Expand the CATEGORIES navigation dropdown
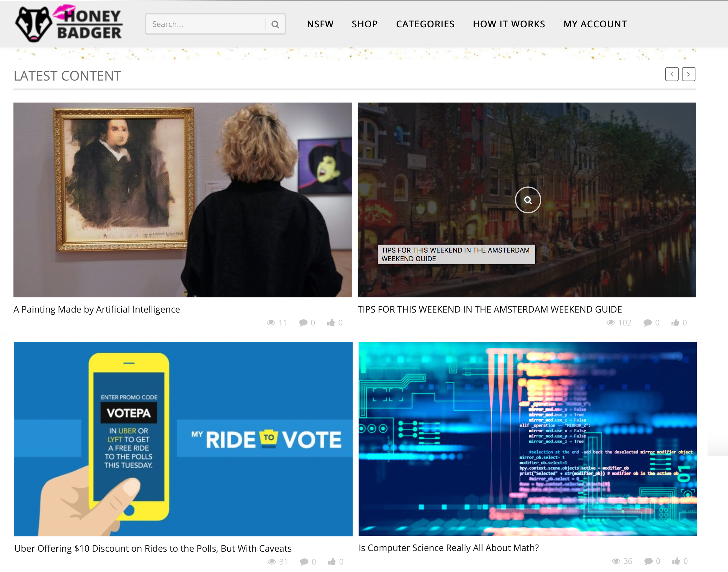The image size is (728, 572). [x=424, y=24]
